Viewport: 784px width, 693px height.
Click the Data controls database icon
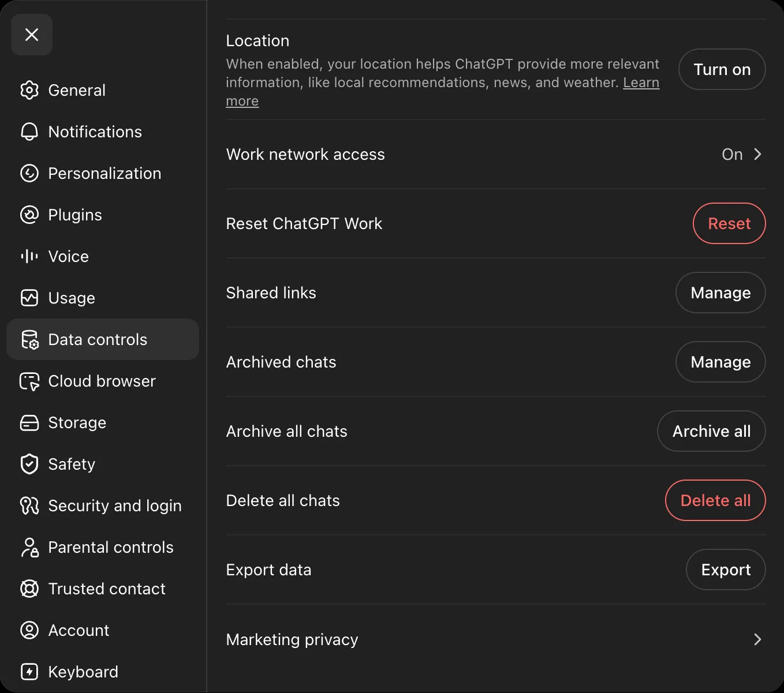click(29, 339)
